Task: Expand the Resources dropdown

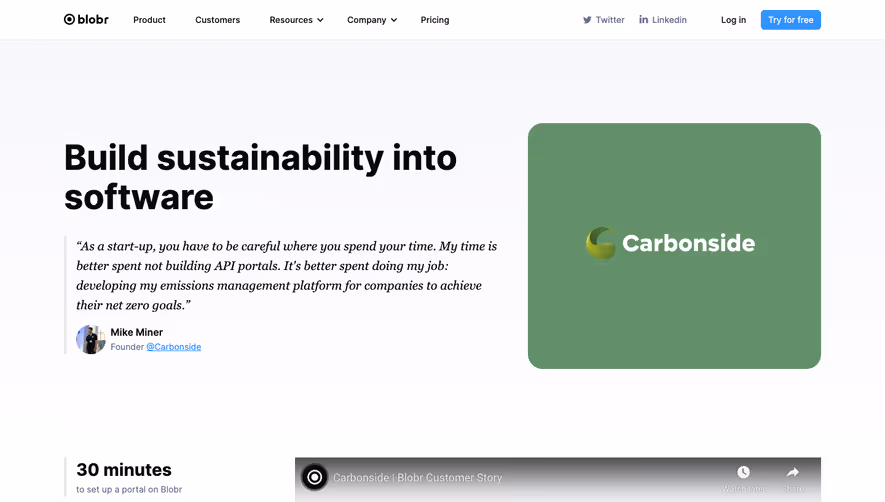Action: 296,20
